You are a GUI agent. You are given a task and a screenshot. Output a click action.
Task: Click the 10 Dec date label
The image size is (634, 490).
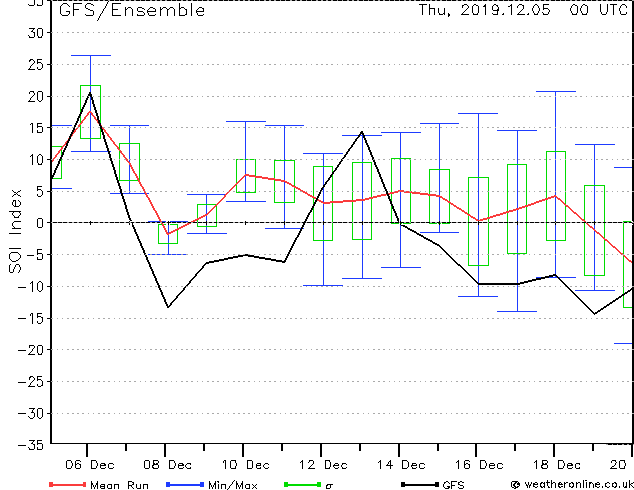[x=245, y=465]
